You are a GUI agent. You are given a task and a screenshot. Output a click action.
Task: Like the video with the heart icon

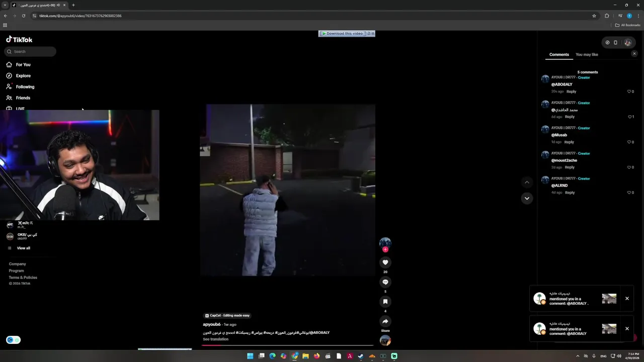pos(385,262)
